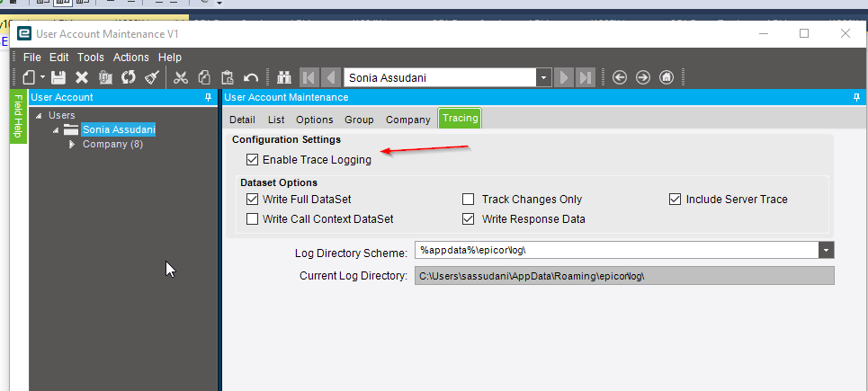Switch to the Options tab
Viewport: 868px width, 391px height.
(x=315, y=120)
